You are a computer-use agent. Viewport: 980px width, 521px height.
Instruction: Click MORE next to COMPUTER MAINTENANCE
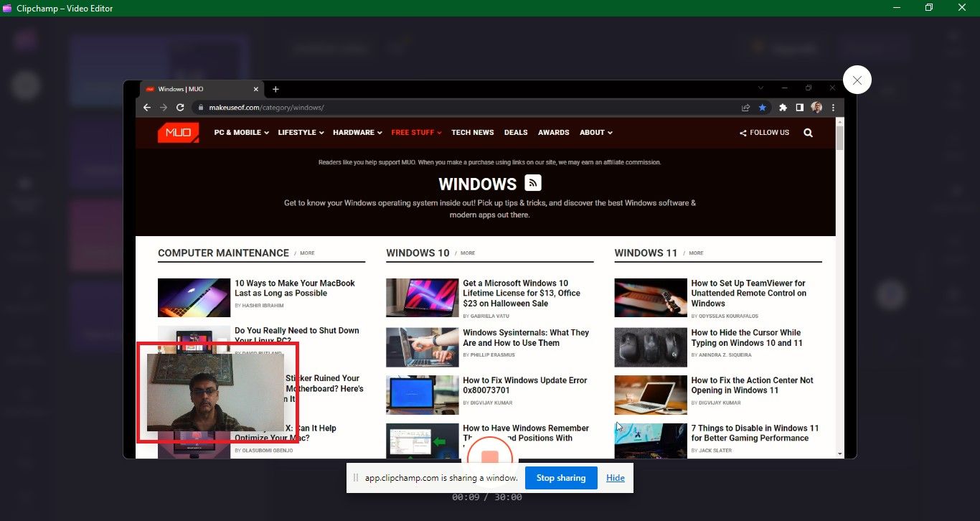[x=307, y=253]
